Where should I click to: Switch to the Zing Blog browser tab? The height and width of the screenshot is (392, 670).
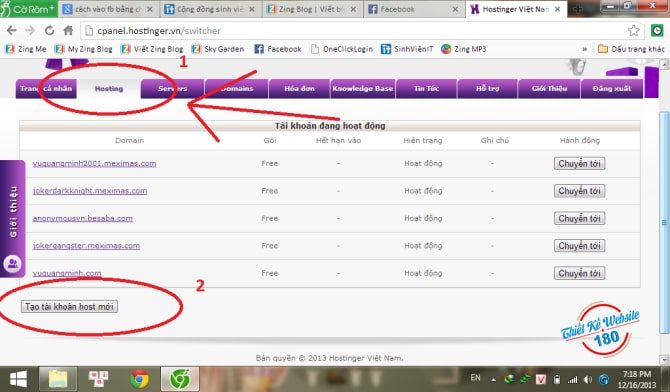tap(312, 9)
